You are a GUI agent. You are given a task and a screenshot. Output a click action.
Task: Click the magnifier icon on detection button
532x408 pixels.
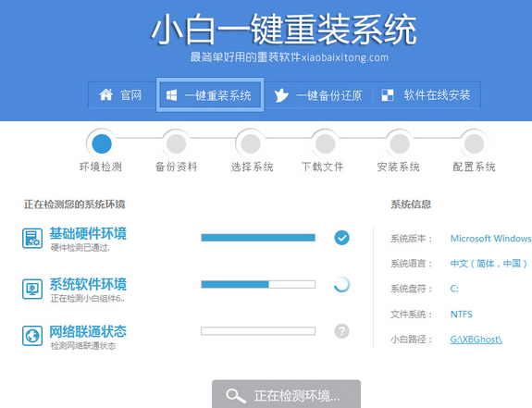pyautogui.click(x=235, y=396)
